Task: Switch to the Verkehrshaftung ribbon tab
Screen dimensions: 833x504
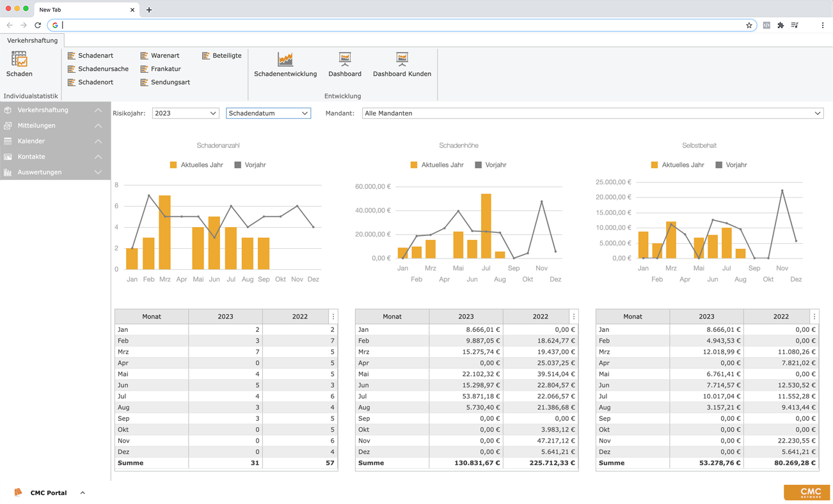Action: (33, 40)
